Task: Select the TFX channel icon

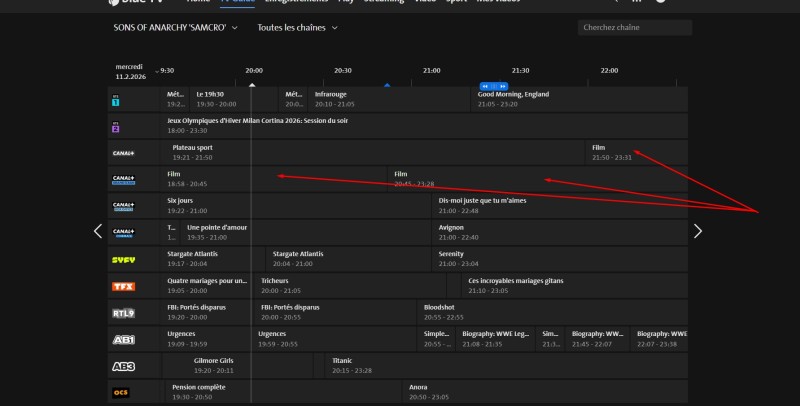Action: pyautogui.click(x=123, y=286)
